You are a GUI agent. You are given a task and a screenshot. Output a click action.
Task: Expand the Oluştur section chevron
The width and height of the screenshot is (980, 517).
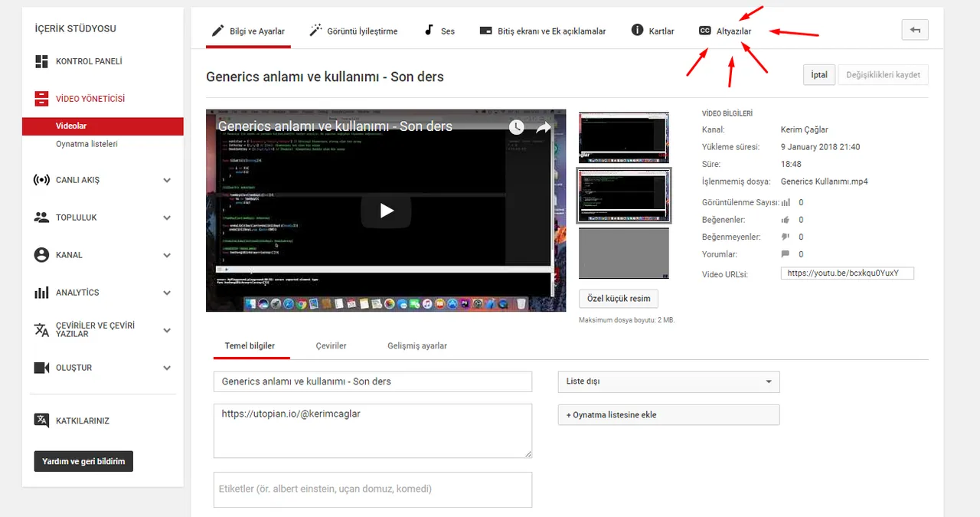point(167,368)
